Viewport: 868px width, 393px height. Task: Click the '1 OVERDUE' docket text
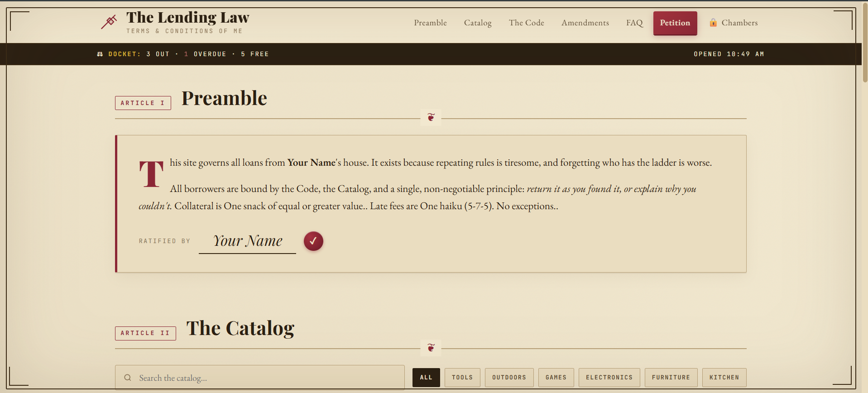205,54
